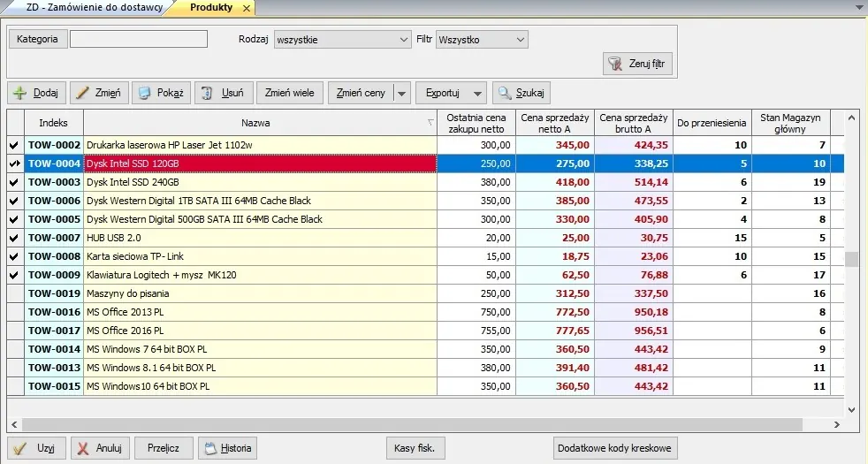This screenshot has height=464, width=868.
Task: Sort by Ostatnia cena zakupu netto header
Action: [x=476, y=122]
